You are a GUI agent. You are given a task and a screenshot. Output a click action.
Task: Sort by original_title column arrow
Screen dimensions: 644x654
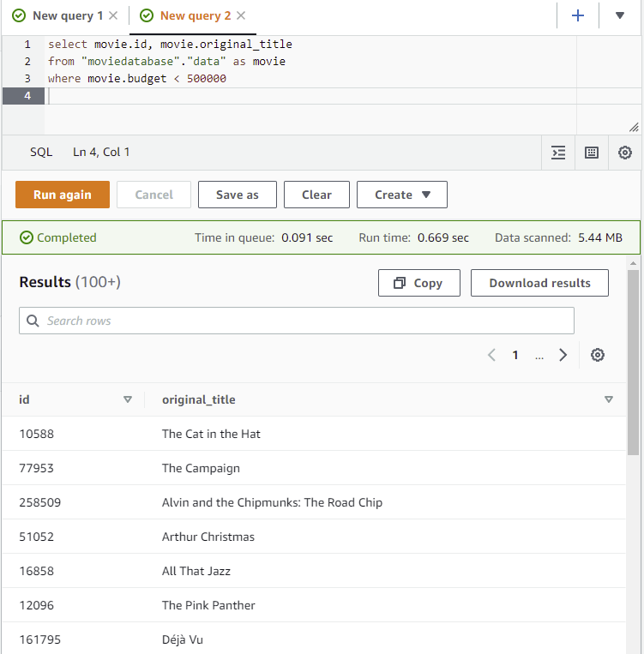click(609, 399)
